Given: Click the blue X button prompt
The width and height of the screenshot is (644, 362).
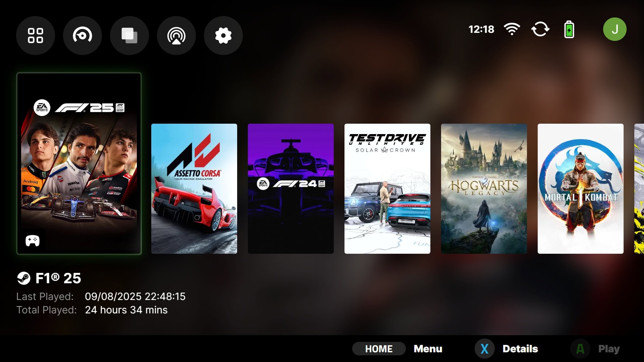Looking at the screenshot, I should (484, 349).
